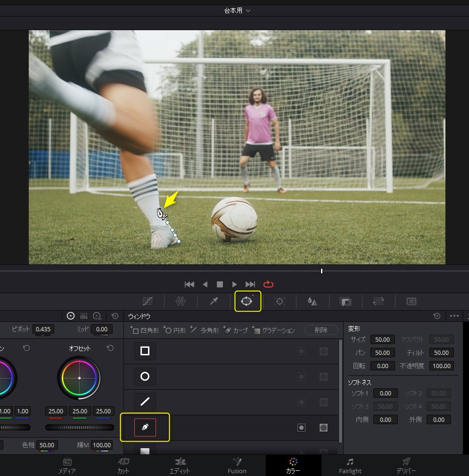Click the オフセット color wheel
469x476 pixels.
pyautogui.click(x=79, y=378)
